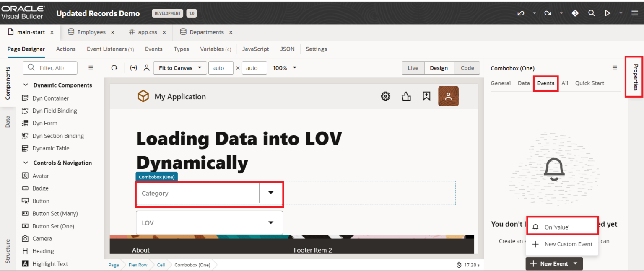Image resolution: width=644 pixels, height=271 pixels.
Task: Open the Events properties tab
Action: point(545,83)
